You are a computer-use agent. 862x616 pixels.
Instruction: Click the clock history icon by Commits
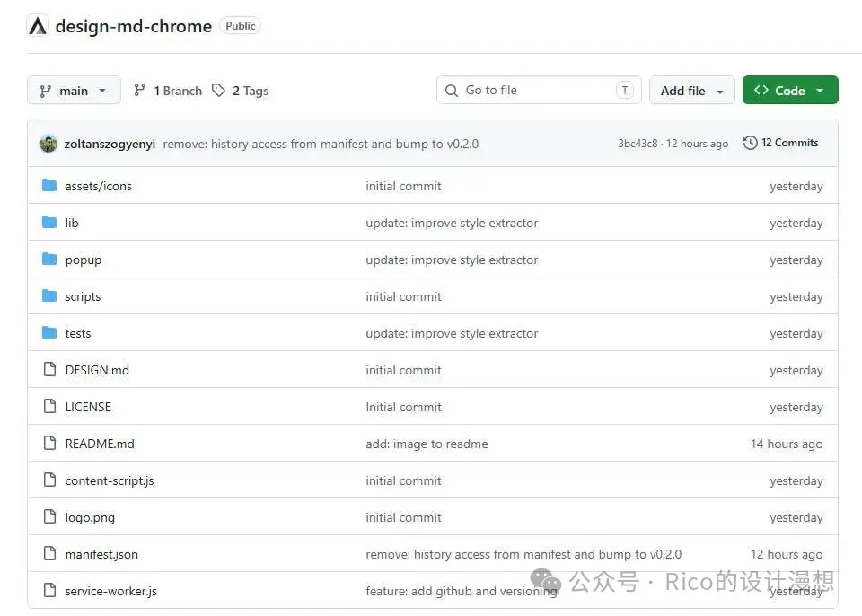(751, 143)
